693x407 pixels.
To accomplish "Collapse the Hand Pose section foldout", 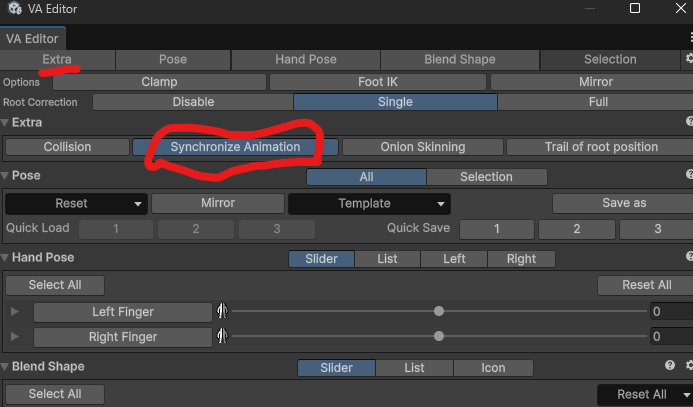I will click(x=5, y=258).
